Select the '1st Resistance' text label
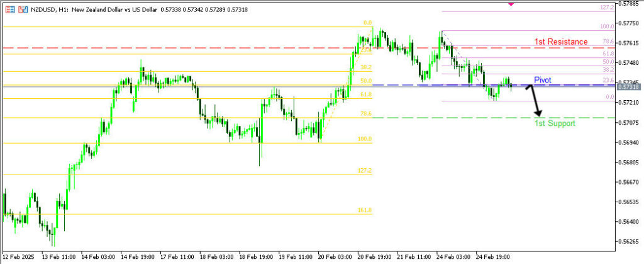 [x=561, y=42]
